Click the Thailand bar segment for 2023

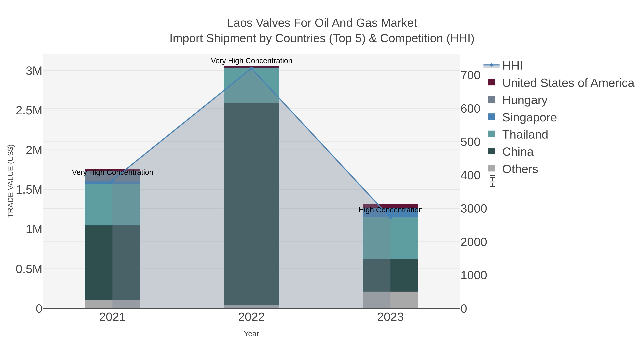391,238
